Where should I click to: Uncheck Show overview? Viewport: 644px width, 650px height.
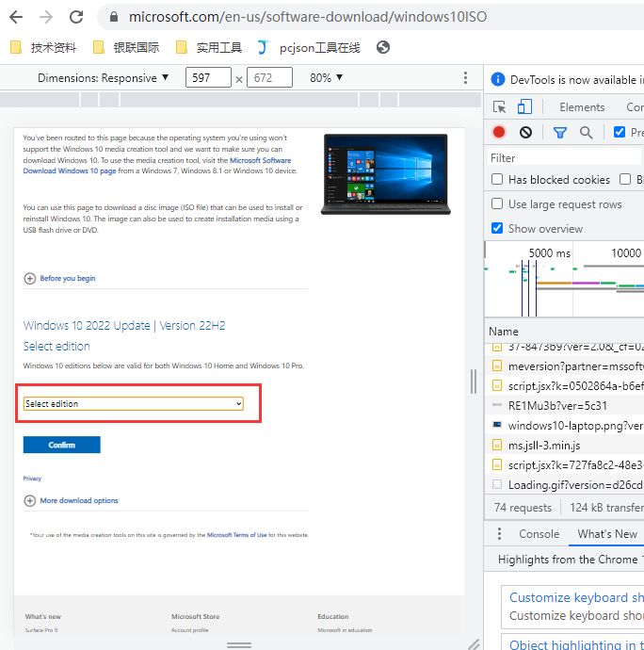[497, 228]
